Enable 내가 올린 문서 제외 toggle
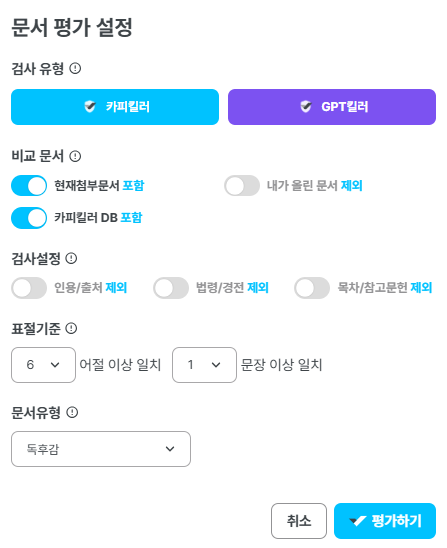The width and height of the screenshot is (447, 548). (x=242, y=186)
